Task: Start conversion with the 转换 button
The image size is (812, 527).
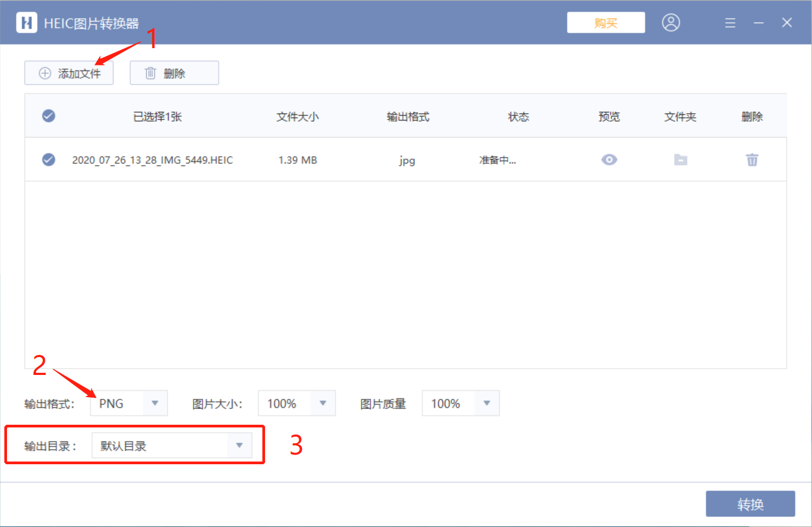Action: [x=750, y=504]
